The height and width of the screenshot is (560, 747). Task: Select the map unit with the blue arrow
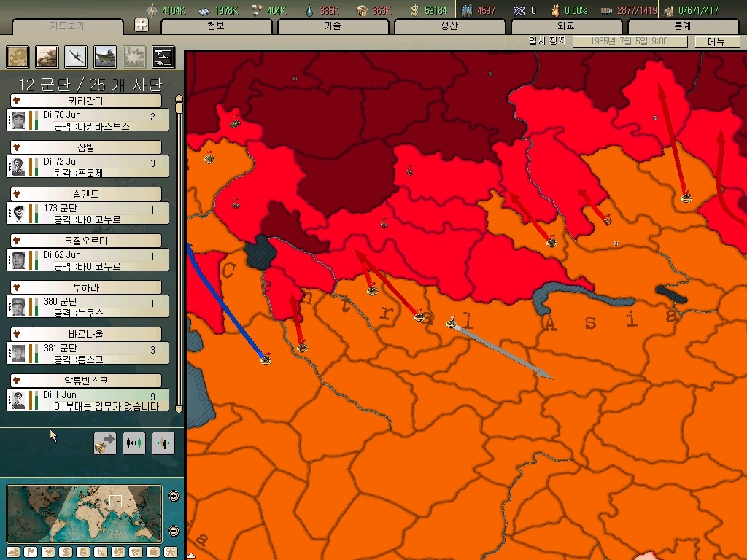pyautogui.click(x=266, y=359)
